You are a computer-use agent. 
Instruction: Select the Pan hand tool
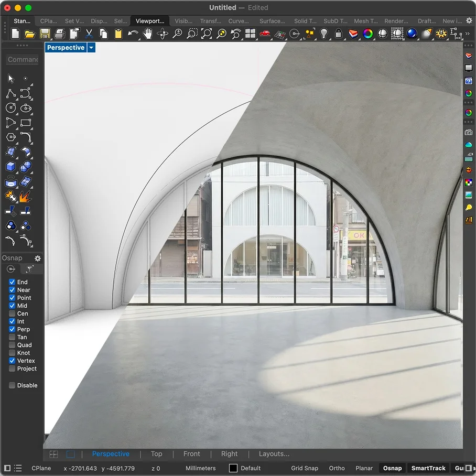click(148, 34)
